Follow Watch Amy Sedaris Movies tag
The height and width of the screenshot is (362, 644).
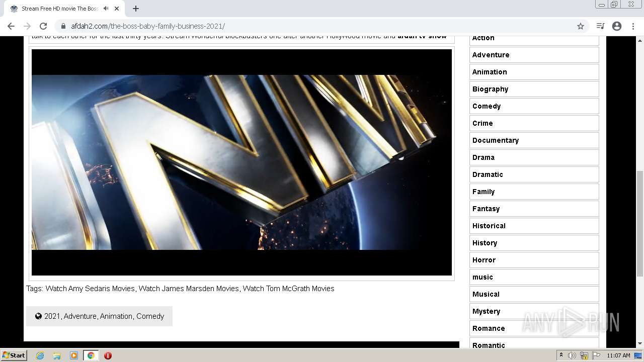[90, 289]
